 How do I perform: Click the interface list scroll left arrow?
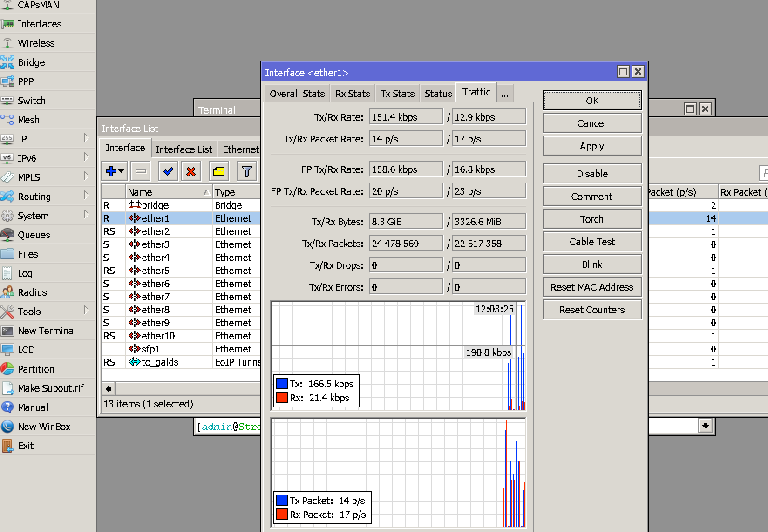coord(109,389)
